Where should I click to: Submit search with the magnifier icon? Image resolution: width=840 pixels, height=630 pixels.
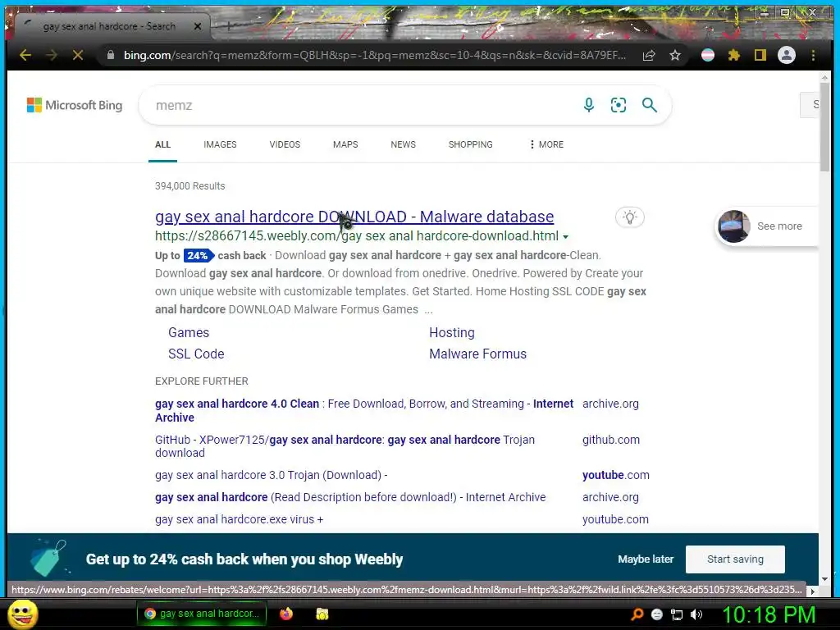[x=650, y=105]
